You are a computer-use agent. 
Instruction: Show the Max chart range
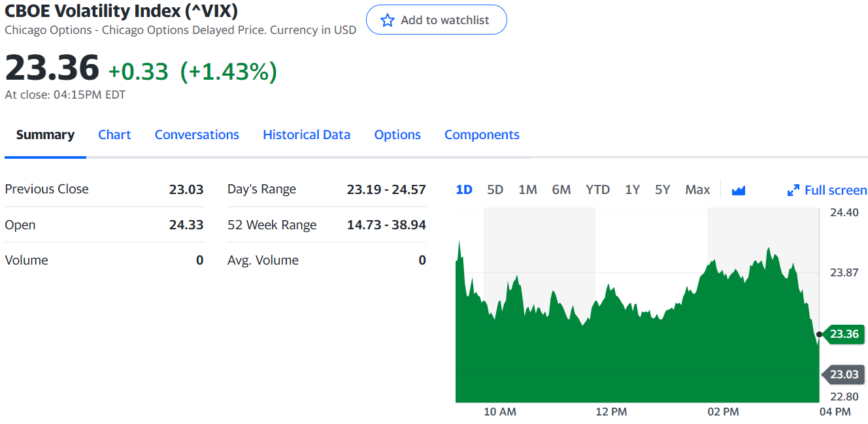click(x=697, y=189)
